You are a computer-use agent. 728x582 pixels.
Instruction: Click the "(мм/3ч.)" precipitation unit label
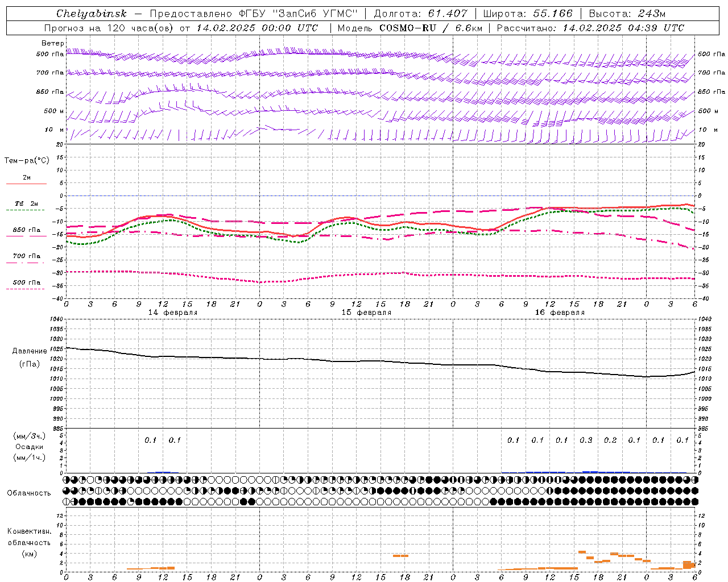tap(29, 436)
